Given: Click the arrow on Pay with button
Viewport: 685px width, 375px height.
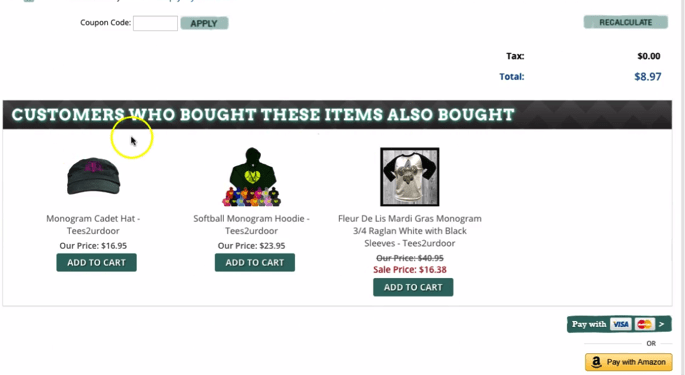Looking at the screenshot, I should [662, 324].
